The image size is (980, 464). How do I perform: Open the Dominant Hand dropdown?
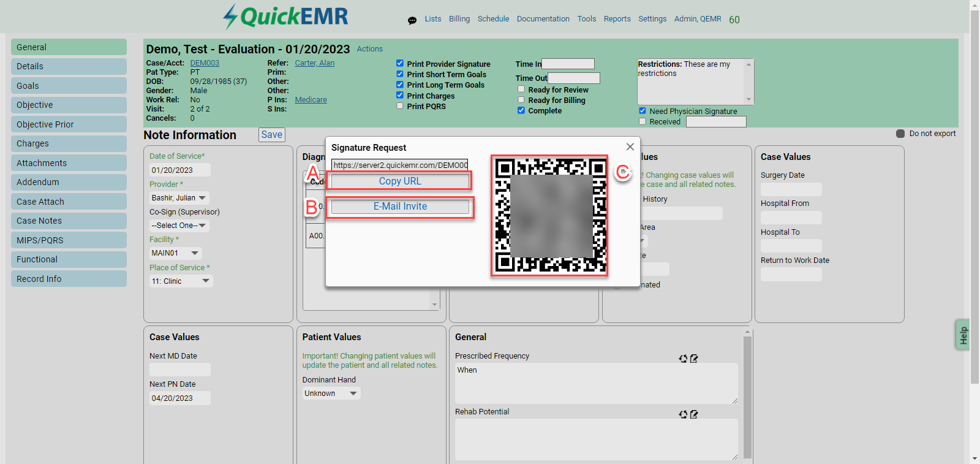click(x=331, y=394)
